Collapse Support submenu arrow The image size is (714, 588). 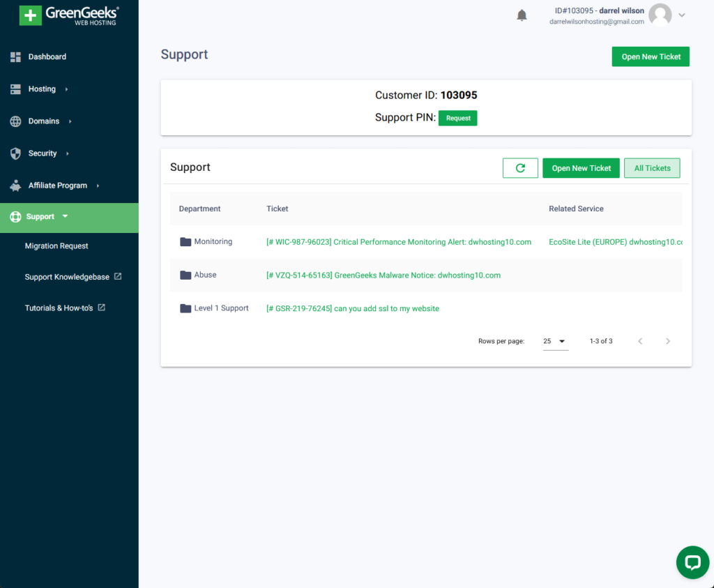(65, 216)
